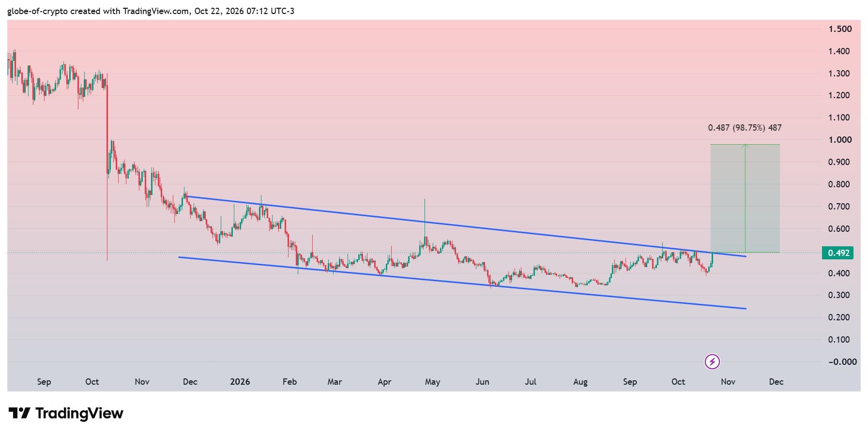Click the "1.000" price axis label

coord(840,140)
